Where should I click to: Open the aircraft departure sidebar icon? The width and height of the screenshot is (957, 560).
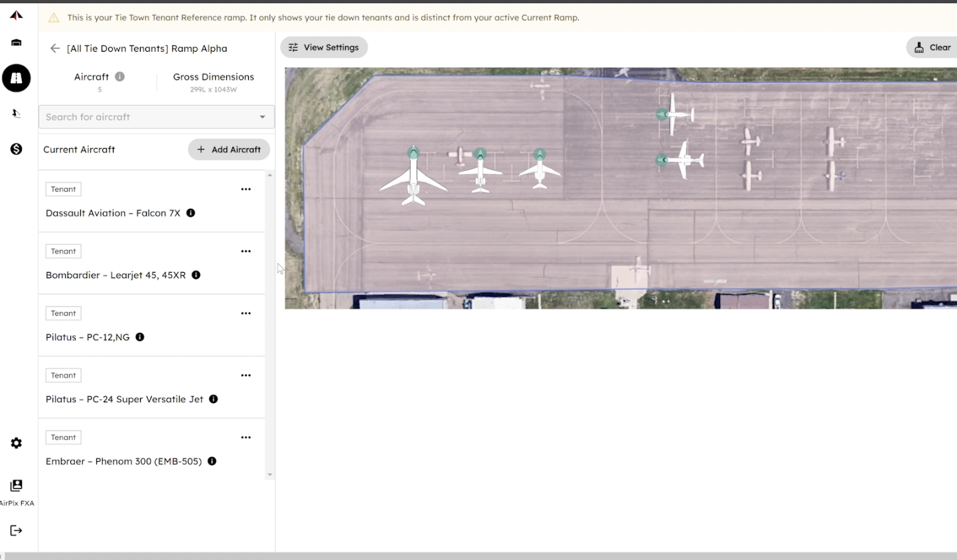point(17,113)
